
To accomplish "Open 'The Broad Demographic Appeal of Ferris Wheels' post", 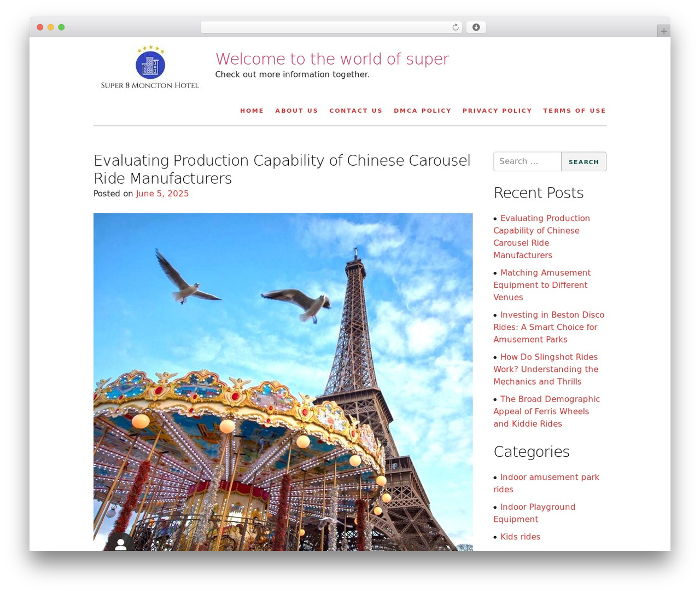I will [x=546, y=411].
